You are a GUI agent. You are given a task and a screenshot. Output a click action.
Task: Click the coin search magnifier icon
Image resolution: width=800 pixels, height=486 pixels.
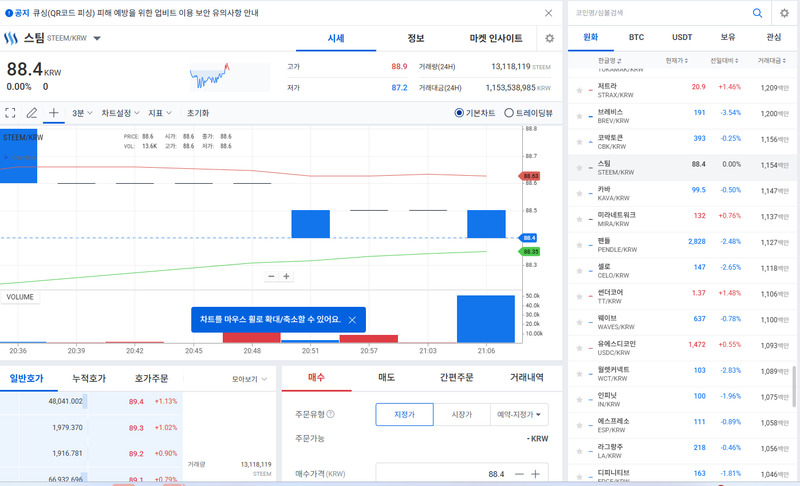[758, 13]
